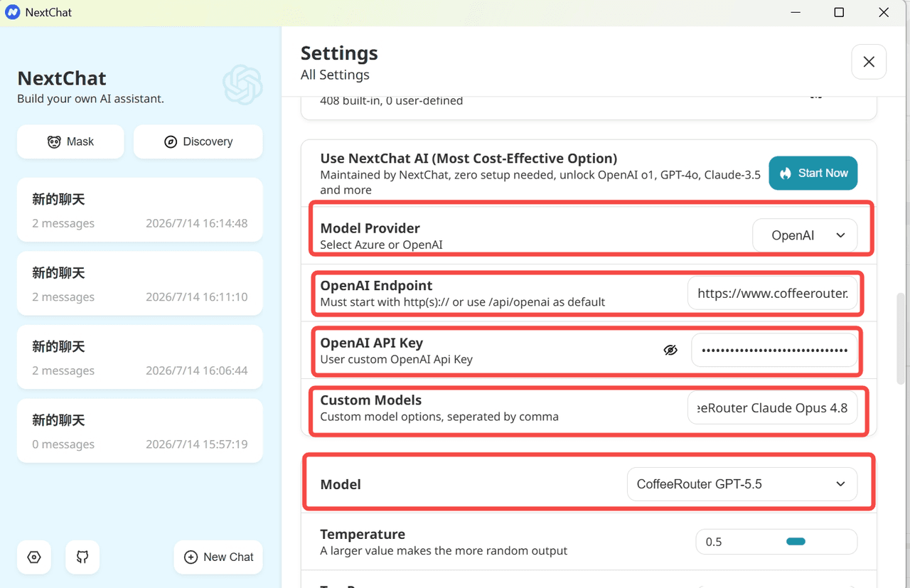Open chat with 0 messages
This screenshot has width=910, height=588.
click(x=140, y=432)
